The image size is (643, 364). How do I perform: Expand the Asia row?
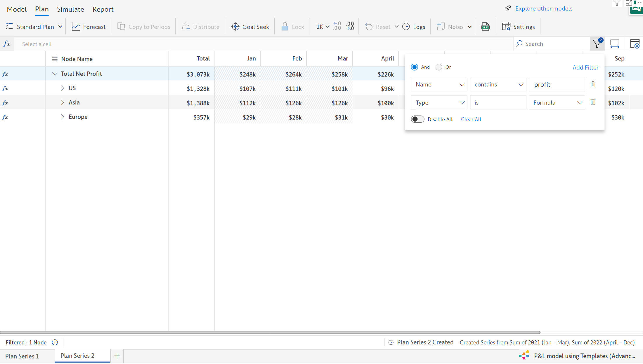point(62,102)
